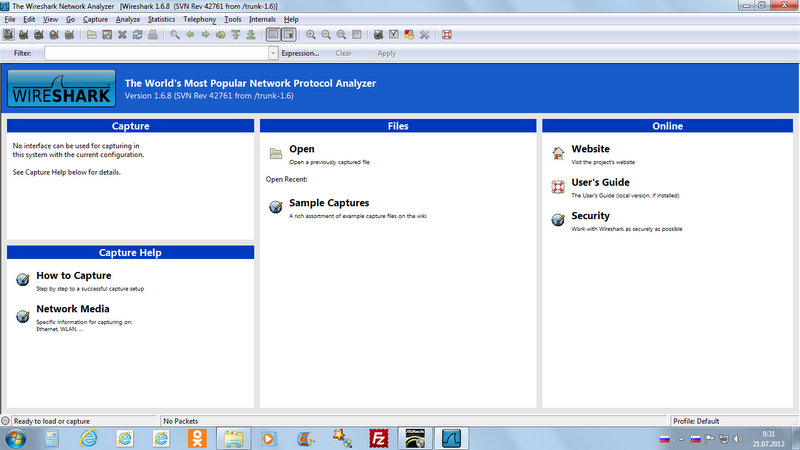Click the 'No Packets' status bar text
Image resolution: width=800 pixels, height=450 pixels.
click(181, 421)
